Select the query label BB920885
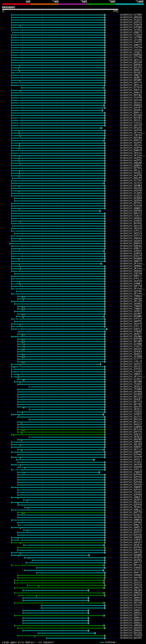The width and height of the screenshot is (146, 644). pyautogui.click(x=8, y=7)
